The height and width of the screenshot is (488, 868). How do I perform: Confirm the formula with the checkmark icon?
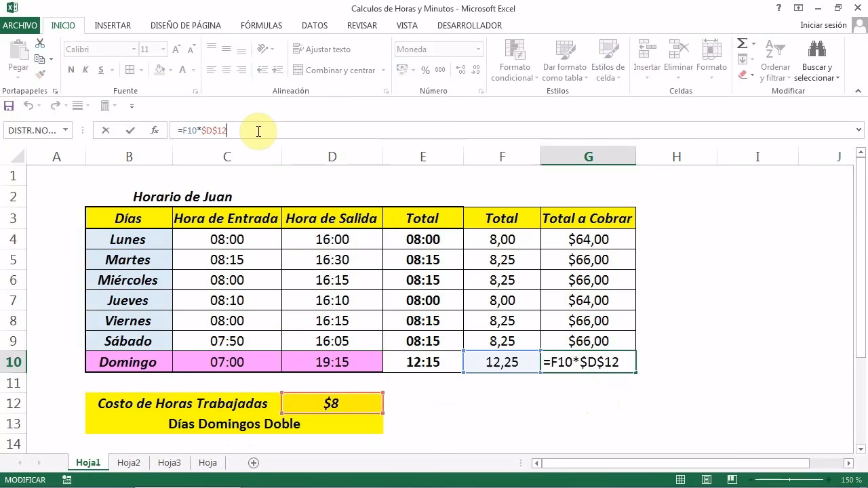(x=130, y=131)
